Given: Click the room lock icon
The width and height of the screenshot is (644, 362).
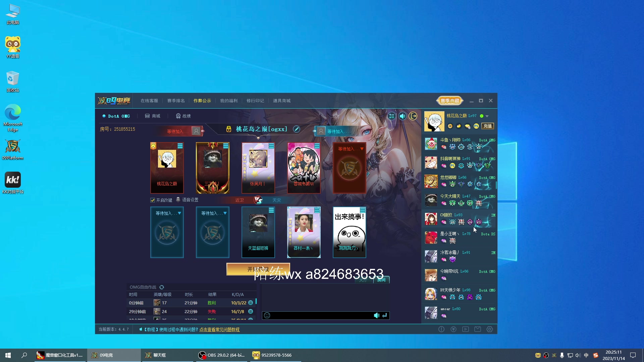Looking at the screenshot, I should click(229, 129).
